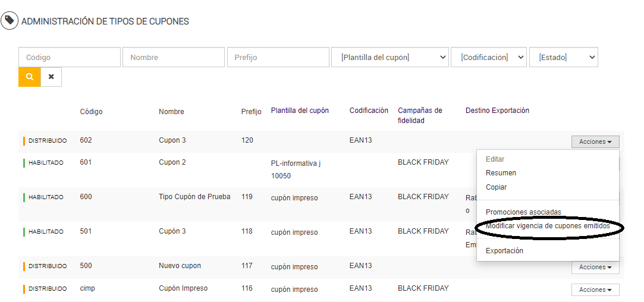Image resolution: width=644 pixels, height=302 pixels.
Task: Focus the Codigo search field
Action: pos(70,58)
